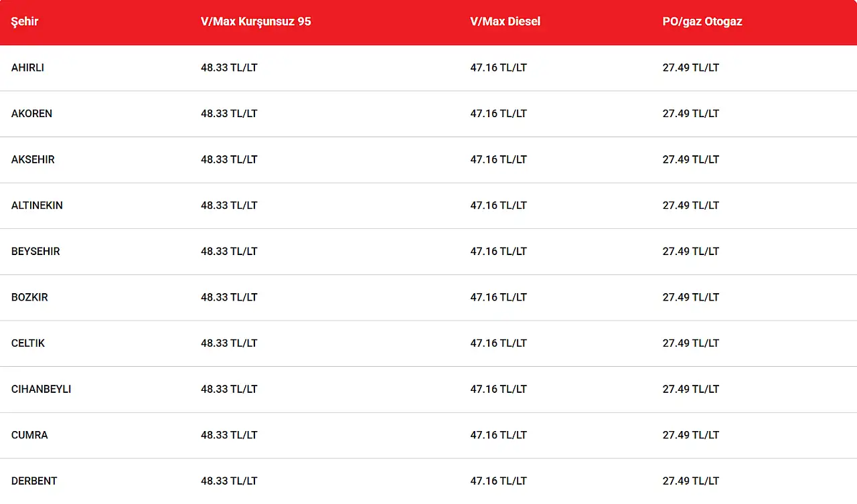Click the Diesel price for BEYSEHIR

click(498, 252)
